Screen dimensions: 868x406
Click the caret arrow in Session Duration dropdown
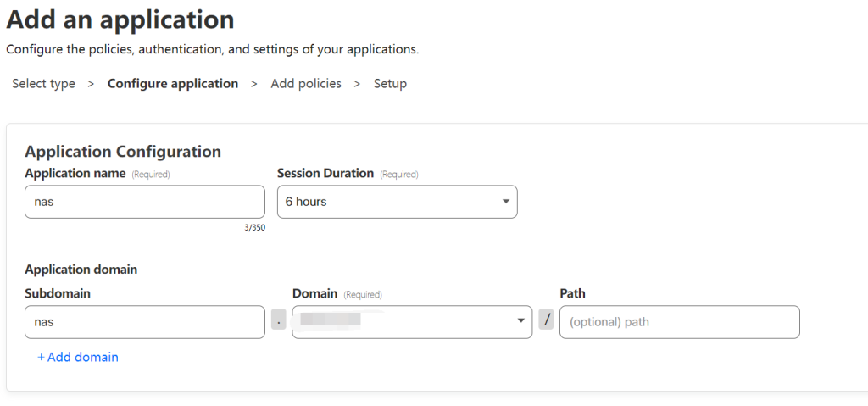505,202
